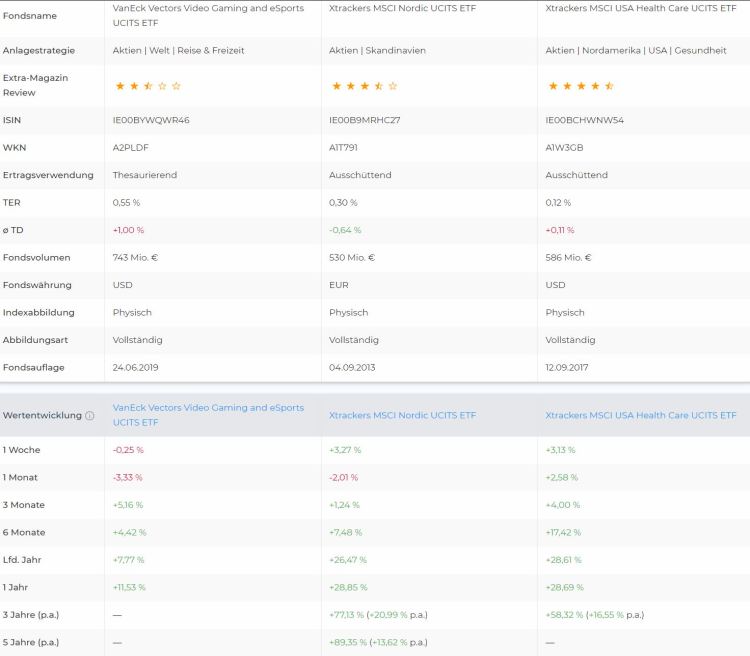750x656 pixels.
Task: Open the blue Xtrackers MSCI Nordic link
Action: [x=402, y=415]
